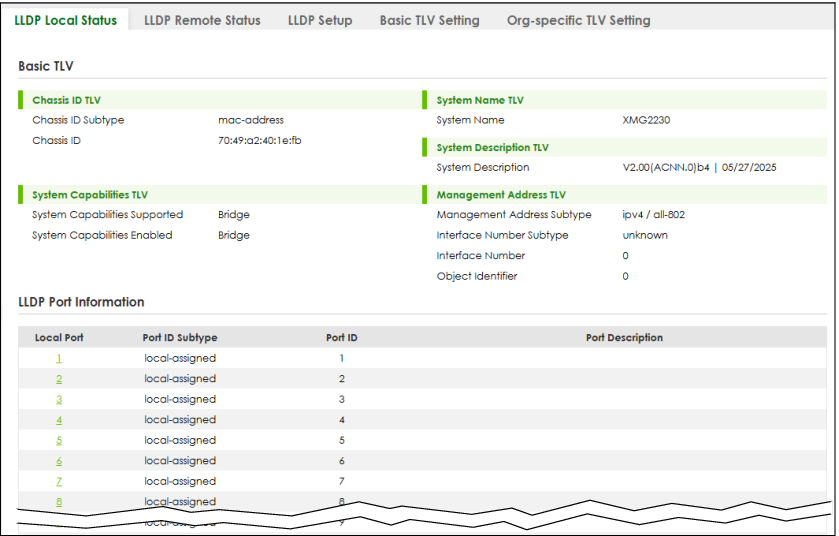Viewport: 839px width, 536px height.
Task: Click the local port 2 link
Action: [x=59, y=379]
